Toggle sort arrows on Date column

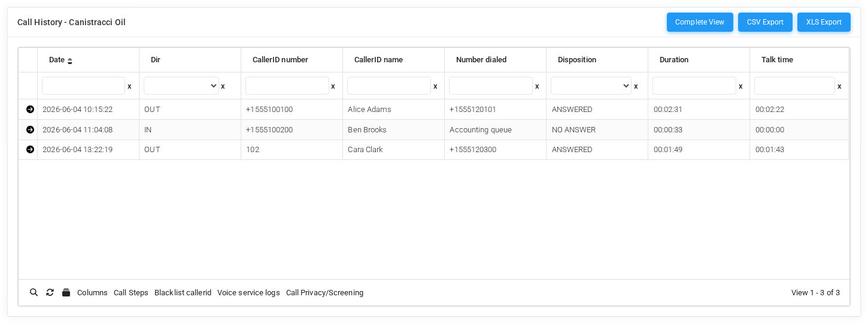pyautogui.click(x=69, y=60)
